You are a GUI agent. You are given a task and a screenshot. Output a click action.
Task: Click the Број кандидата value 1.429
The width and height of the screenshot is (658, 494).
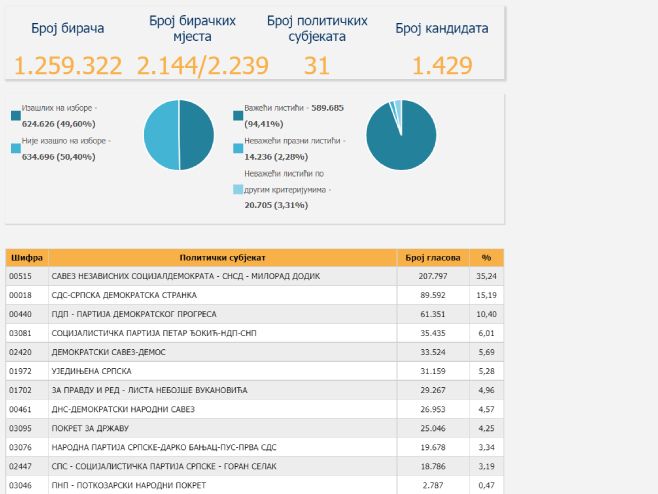[441, 66]
